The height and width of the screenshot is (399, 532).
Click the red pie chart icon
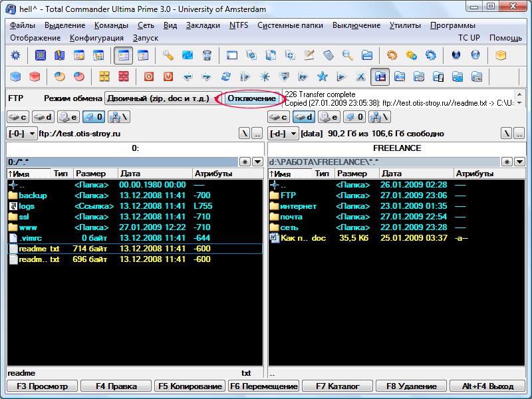[x=79, y=76]
